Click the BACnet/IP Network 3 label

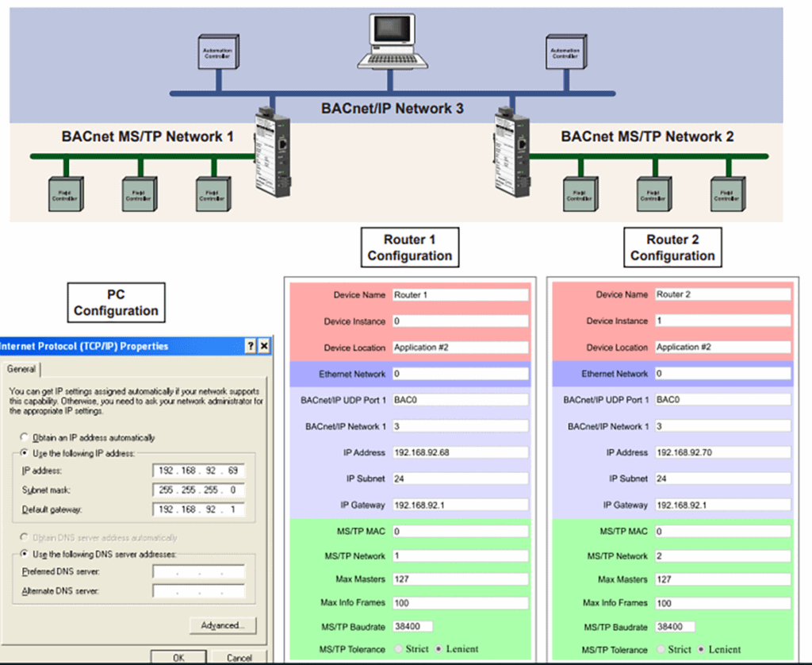point(392,109)
